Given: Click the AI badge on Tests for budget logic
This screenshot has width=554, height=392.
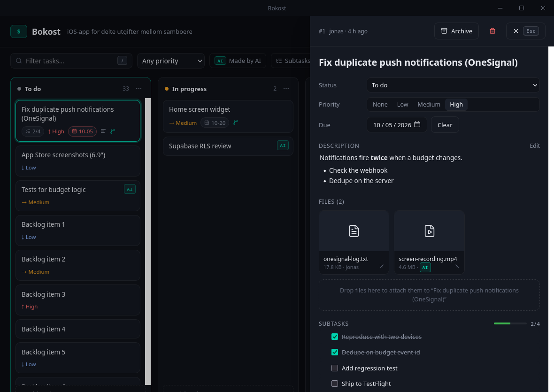Looking at the screenshot, I should pos(130,189).
